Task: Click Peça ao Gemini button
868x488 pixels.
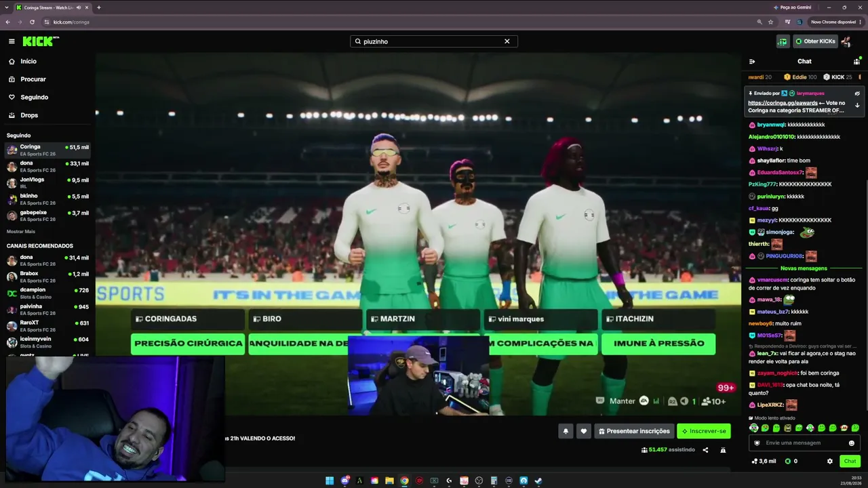Action: click(x=792, y=7)
